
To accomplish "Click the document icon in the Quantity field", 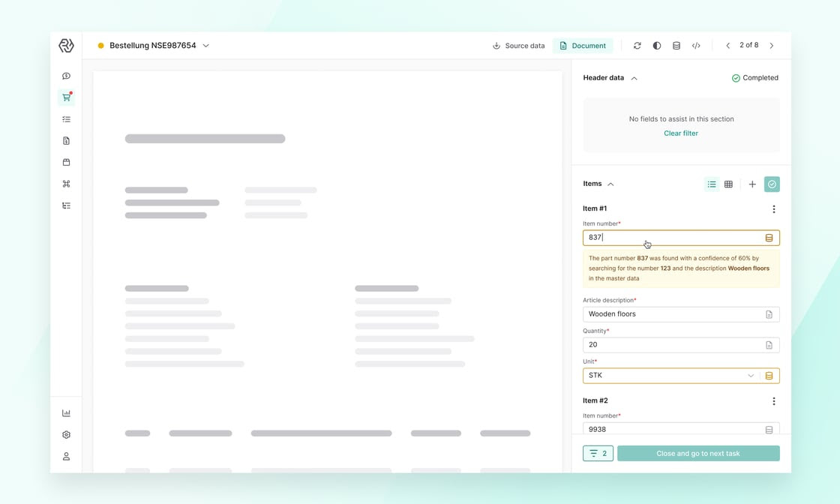I will (x=769, y=345).
